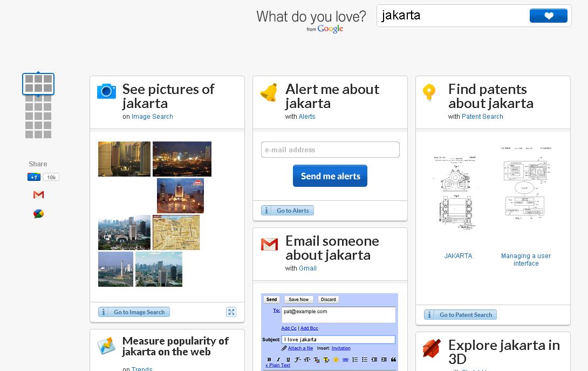The image size is (588, 371).
Task: Open the night city lights image thumbnail
Action: click(182, 159)
